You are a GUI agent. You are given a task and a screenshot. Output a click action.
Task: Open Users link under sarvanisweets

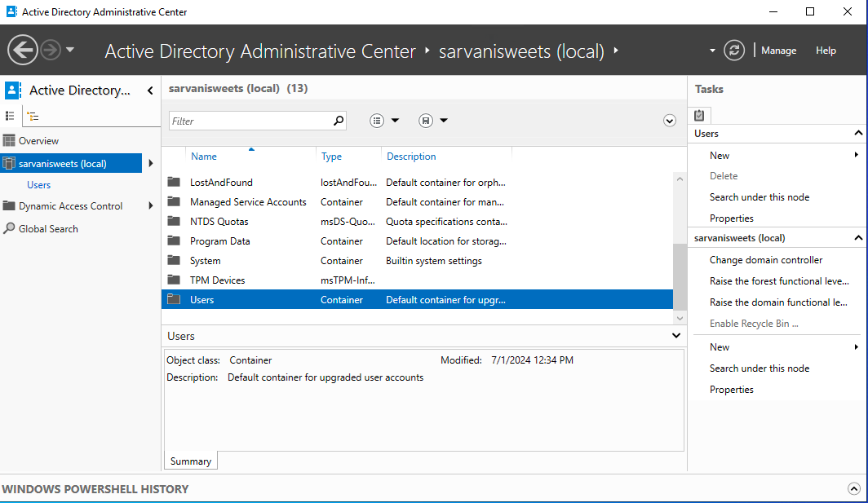pos(39,185)
